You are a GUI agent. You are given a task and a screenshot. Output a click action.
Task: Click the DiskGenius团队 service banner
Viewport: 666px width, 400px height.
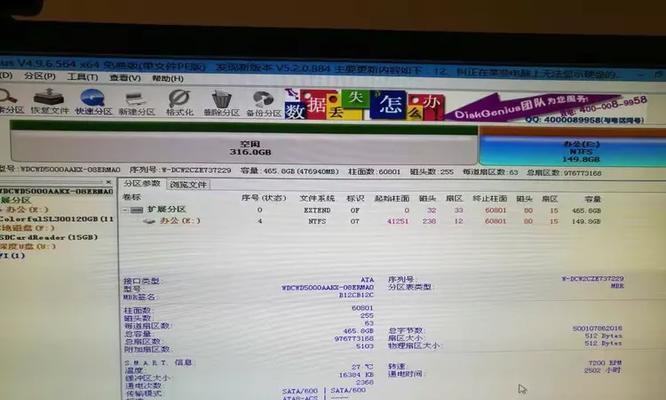click(548, 109)
